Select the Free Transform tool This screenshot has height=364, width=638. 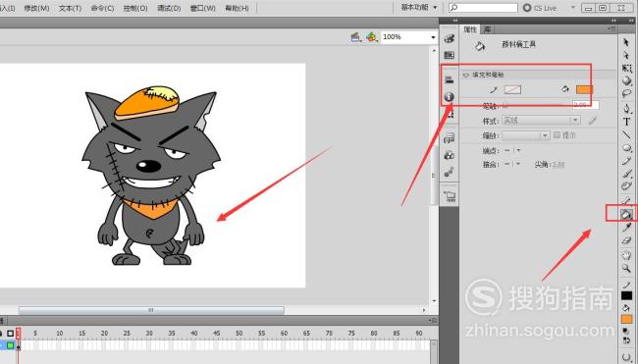(626, 68)
